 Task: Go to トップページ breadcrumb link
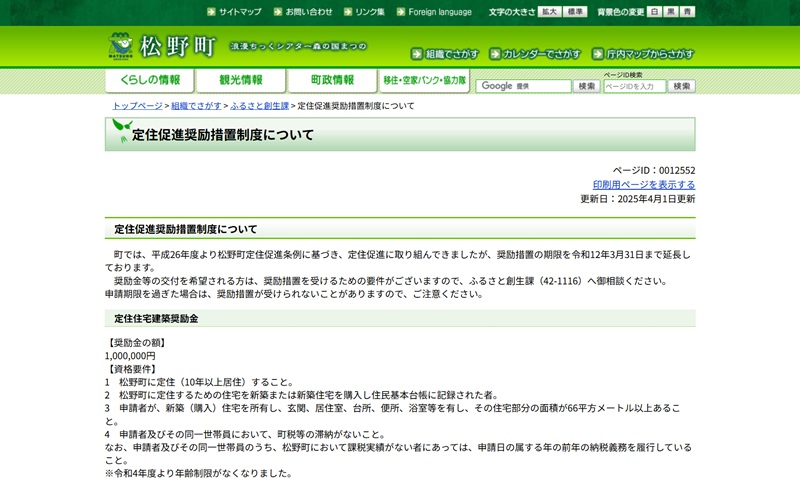point(137,106)
